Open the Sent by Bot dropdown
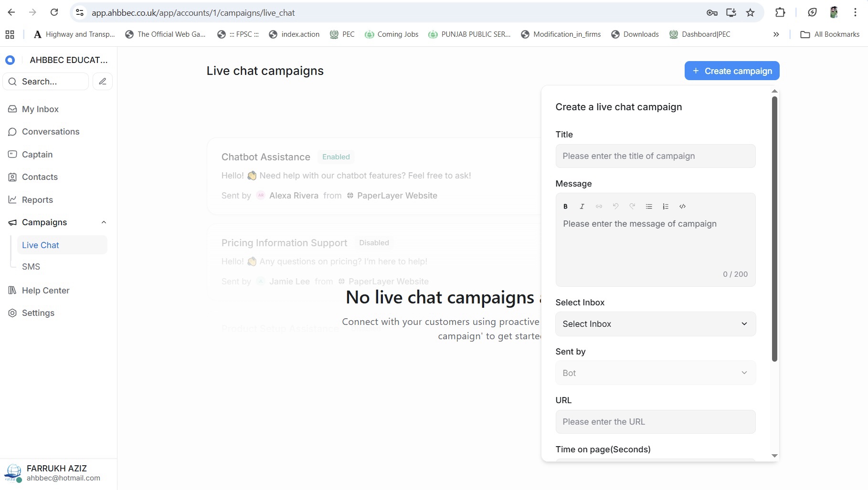Image resolution: width=868 pixels, height=490 pixels. (x=655, y=373)
